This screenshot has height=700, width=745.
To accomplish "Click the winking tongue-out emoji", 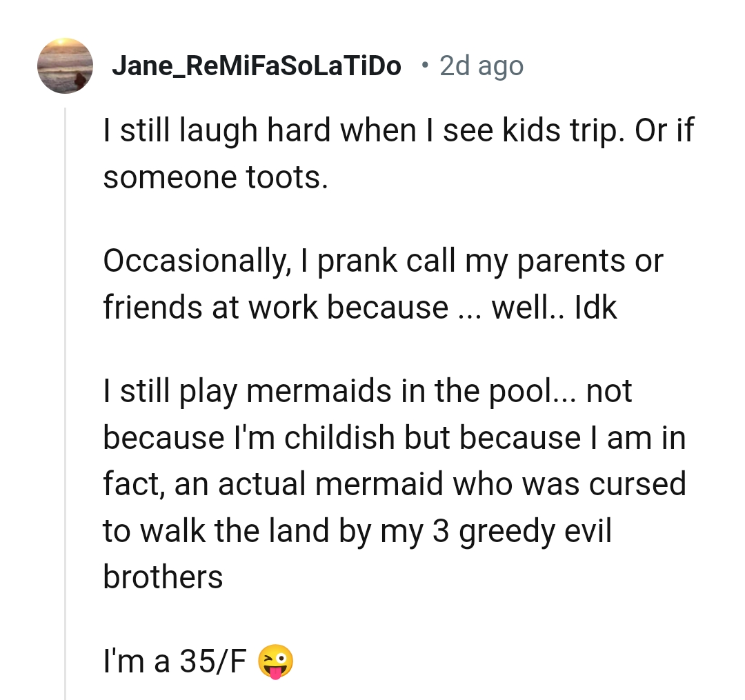I will click(275, 662).
